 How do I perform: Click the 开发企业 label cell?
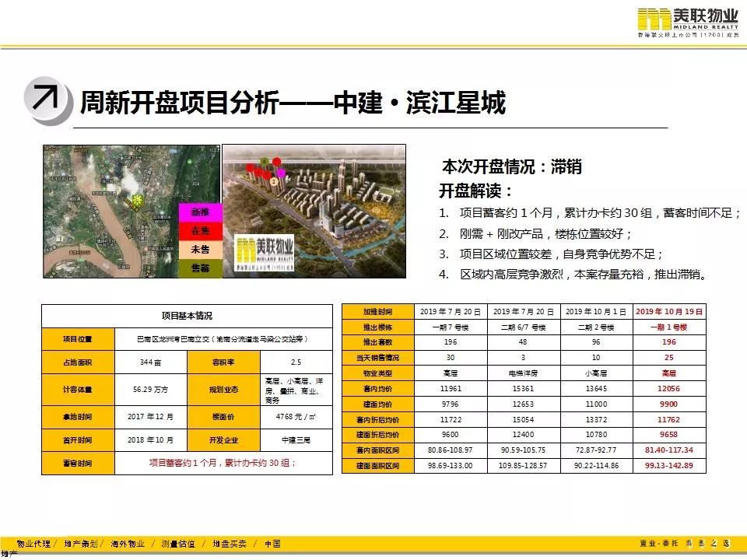(x=223, y=440)
